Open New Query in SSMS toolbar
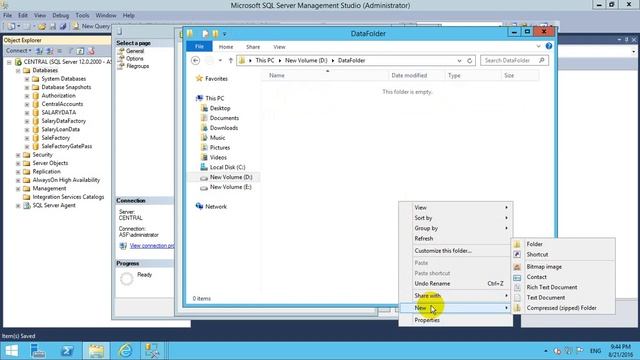 click(x=91, y=26)
